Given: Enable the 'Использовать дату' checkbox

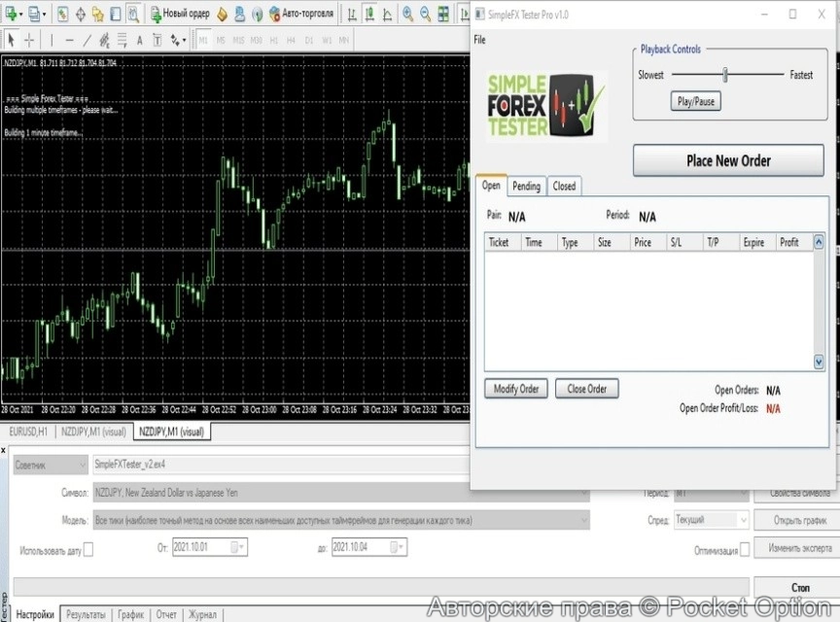Looking at the screenshot, I should 88,549.
